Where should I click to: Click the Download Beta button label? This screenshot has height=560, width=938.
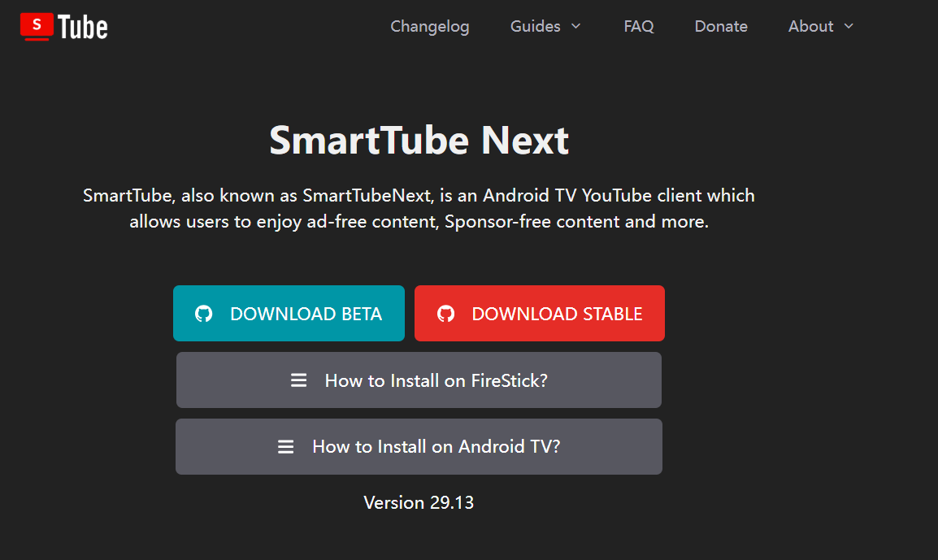(x=306, y=314)
